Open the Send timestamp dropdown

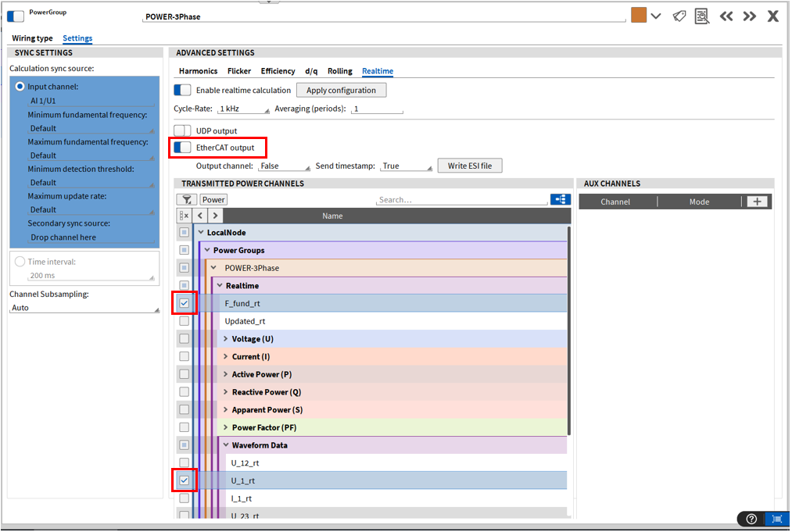(x=407, y=166)
